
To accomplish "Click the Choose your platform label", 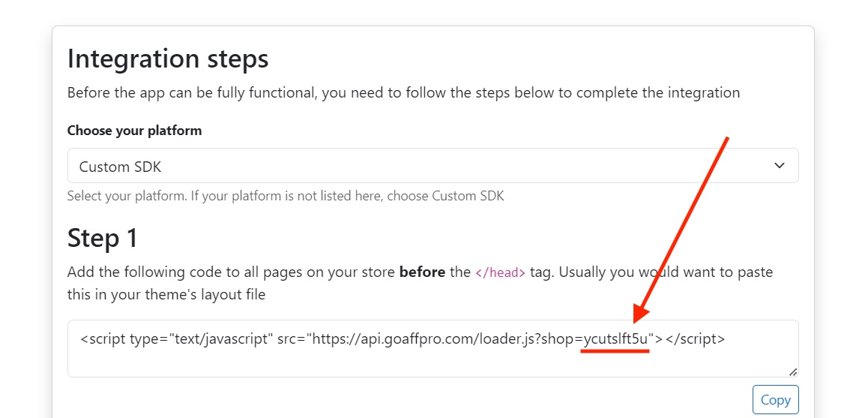I will 134,131.
